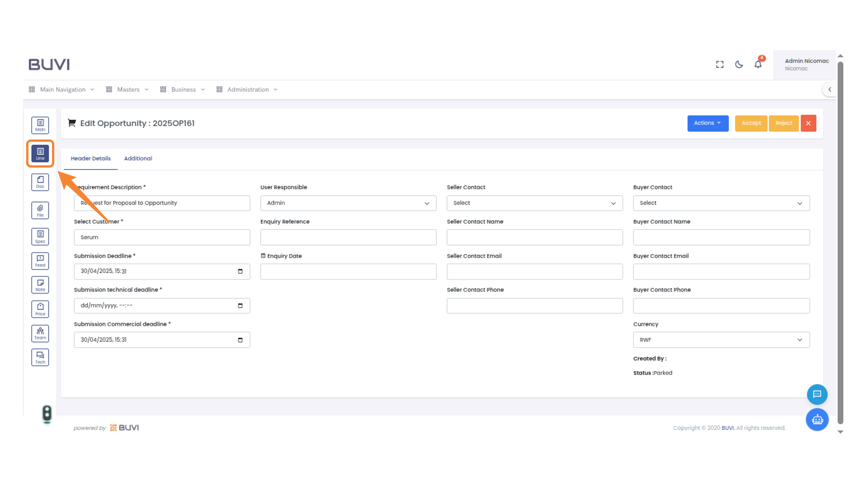The image size is (868, 488).
Task: Open the Team sidebar icon
Action: point(40,333)
